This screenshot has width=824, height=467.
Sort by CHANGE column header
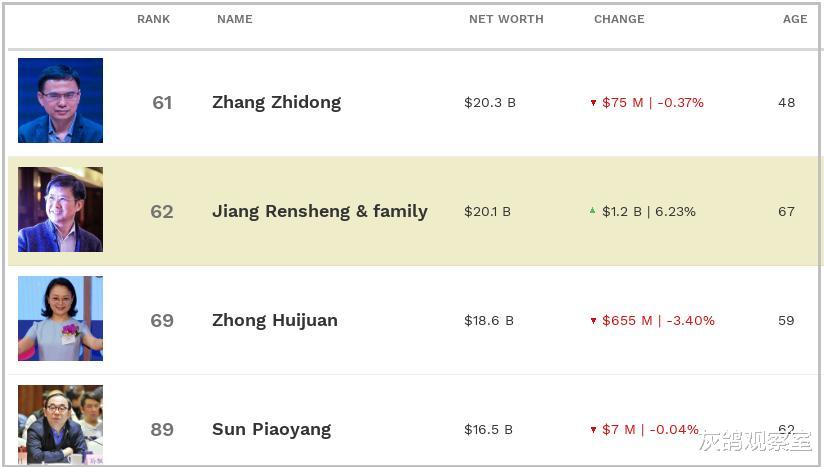619,19
